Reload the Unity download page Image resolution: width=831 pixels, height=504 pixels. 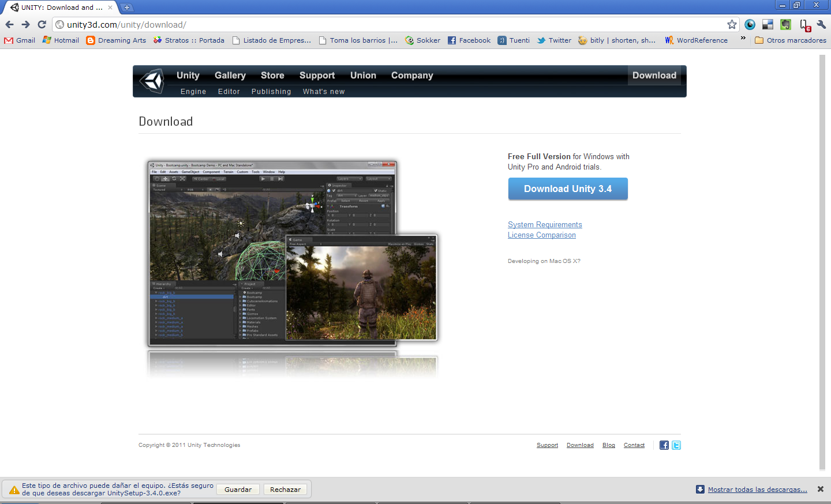(42, 24)
